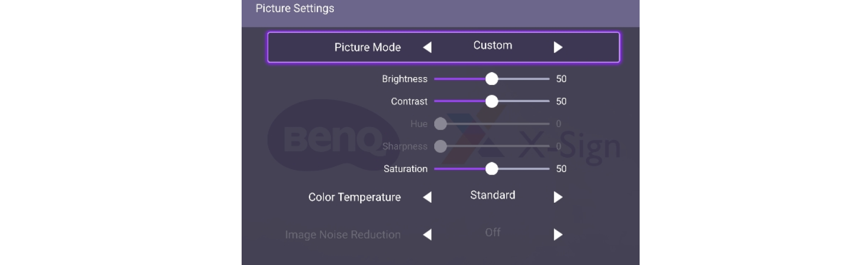
Task: Click the Sharpness slider handle
Action: (441, 146)
